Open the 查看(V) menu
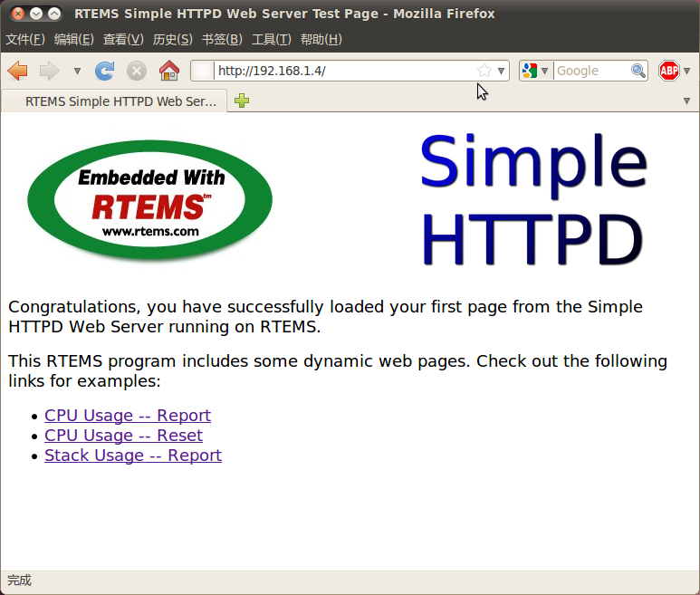The height and width of the screenshot is (595, 700). 123,39
